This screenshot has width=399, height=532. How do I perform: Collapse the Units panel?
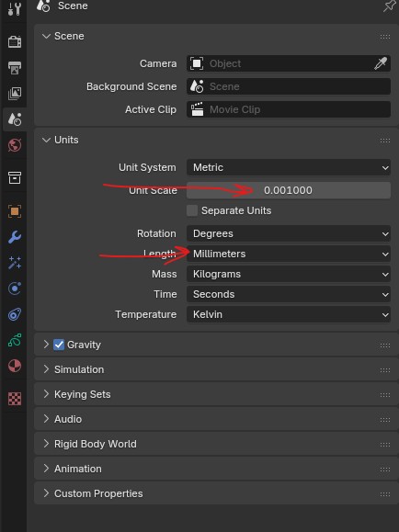pos(46,140)
